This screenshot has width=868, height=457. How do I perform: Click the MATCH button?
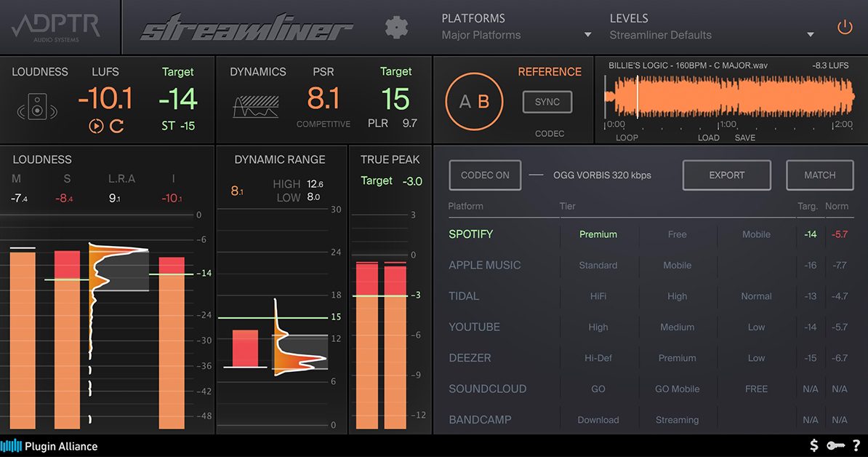pos(819,175)
